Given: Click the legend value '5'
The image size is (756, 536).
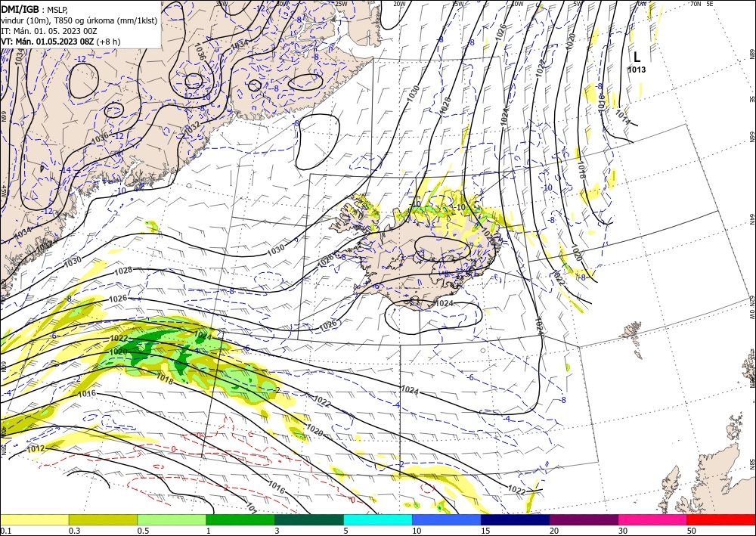Looking at the screenshot, I should pos(345,531).
